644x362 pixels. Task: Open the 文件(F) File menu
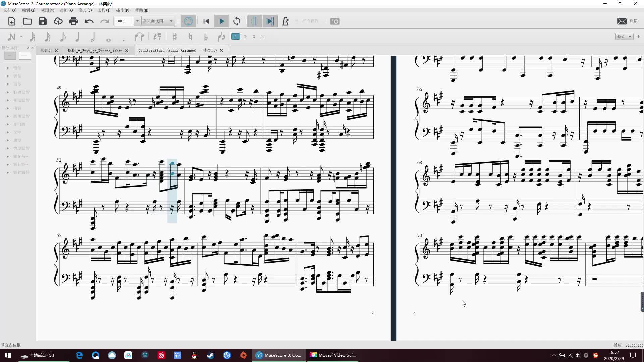10,10
